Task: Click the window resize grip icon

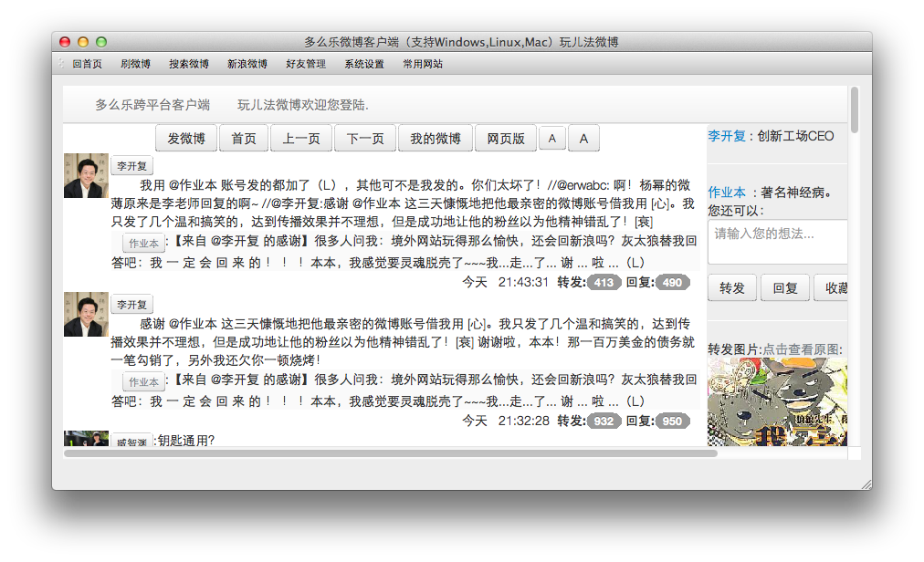Action: pos(866,484)
